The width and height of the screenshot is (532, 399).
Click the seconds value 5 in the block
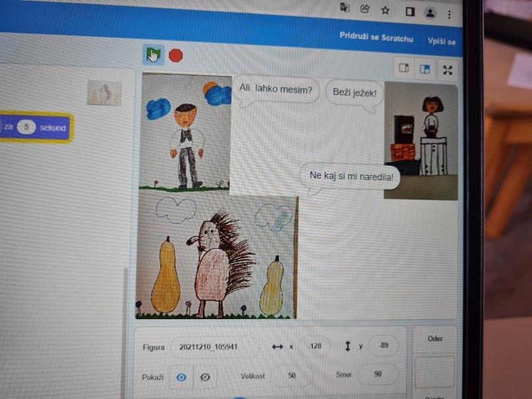pyautogui.click(x=26, y=127)
